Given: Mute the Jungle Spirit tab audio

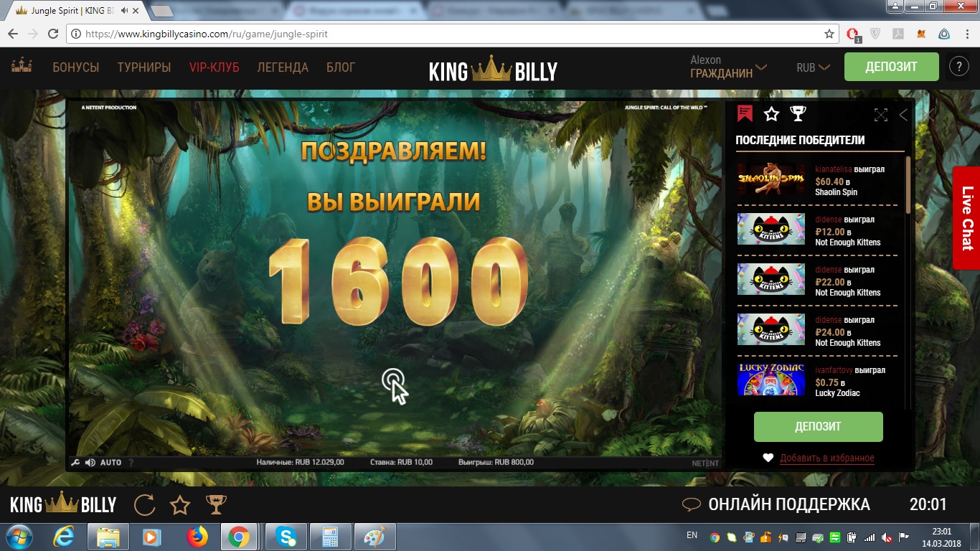Looking at the screenshot, I should click(x=126, y=11).
